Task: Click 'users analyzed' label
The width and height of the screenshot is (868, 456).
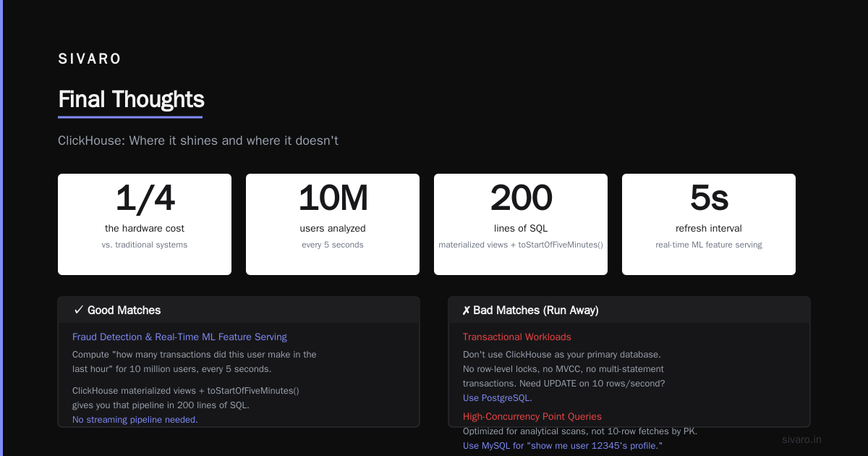Action: point(333,228)
